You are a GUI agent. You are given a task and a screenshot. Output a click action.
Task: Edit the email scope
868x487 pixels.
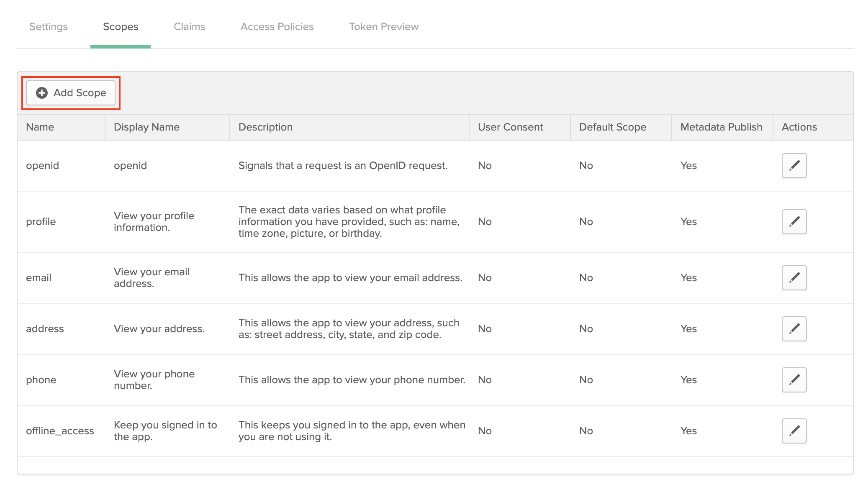pos(794,277)
